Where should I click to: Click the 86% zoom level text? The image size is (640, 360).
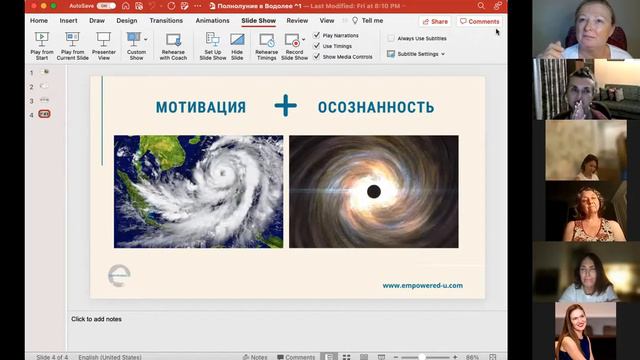pyautogui.click(x=472, y=357)
